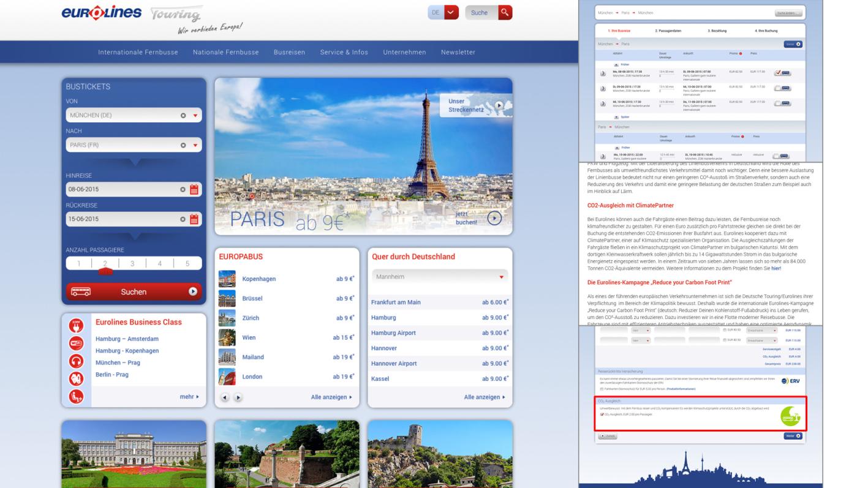Open the Hinreise calendar picker icon
868x488 pixels.
pos(195,189)
